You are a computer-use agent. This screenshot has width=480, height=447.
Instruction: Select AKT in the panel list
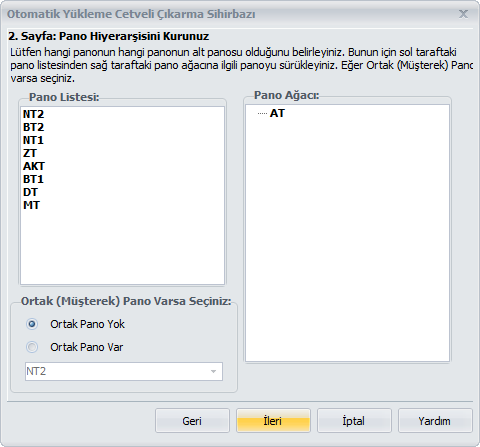[x=34, y=166]
